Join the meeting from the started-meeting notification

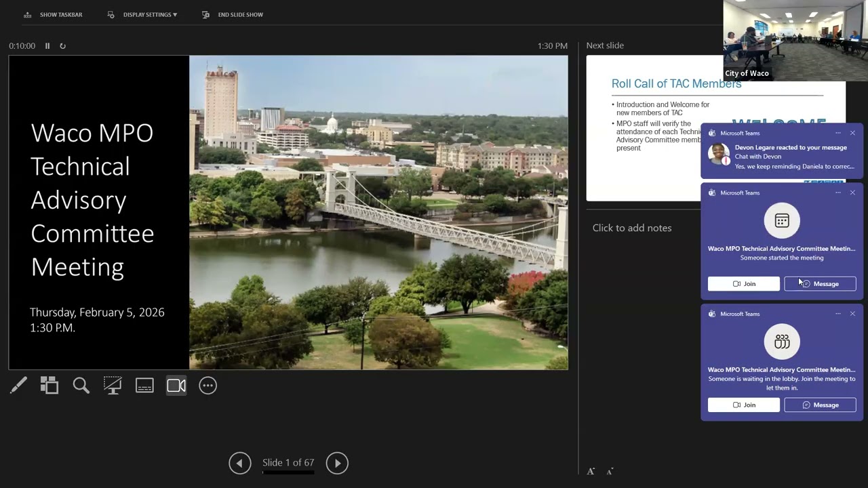click(744, 284)
